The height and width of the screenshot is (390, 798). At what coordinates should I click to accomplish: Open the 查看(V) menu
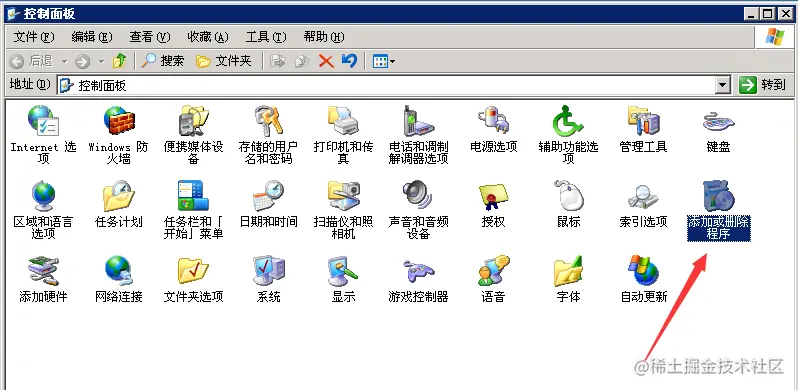pyautogui.click(x=150, y=37)
